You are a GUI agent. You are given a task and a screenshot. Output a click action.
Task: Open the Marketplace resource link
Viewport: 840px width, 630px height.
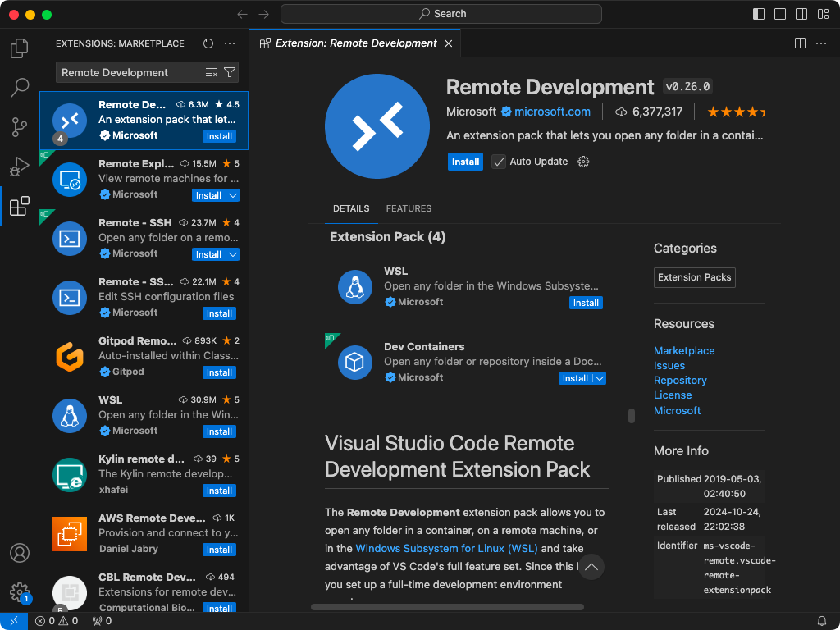click(x=684, y=350)
